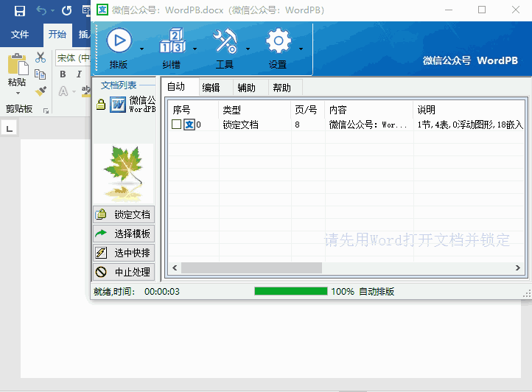
Task: Click the 设置 gear icon
Action: point(279,41)
